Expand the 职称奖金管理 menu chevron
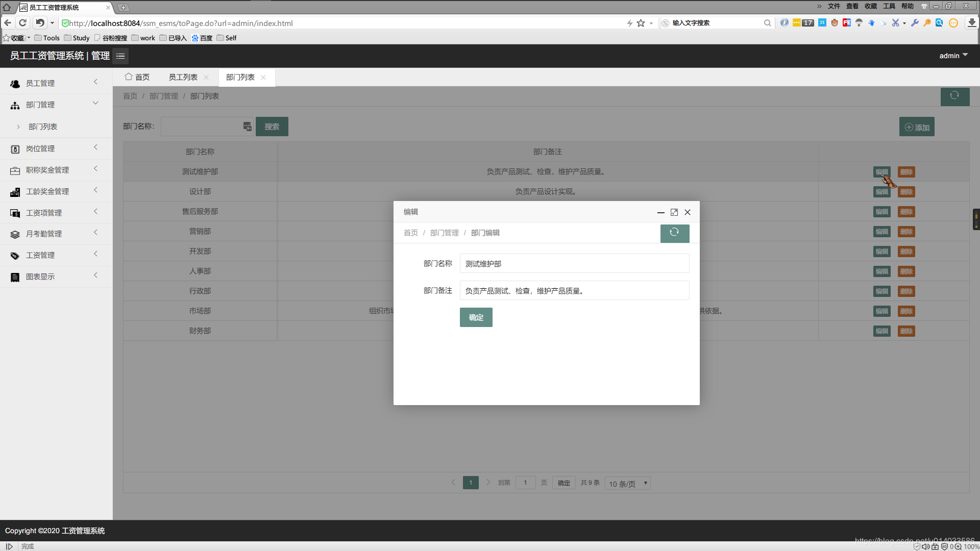The width and height of the screenshot is (980, 551). pos(95,169)
